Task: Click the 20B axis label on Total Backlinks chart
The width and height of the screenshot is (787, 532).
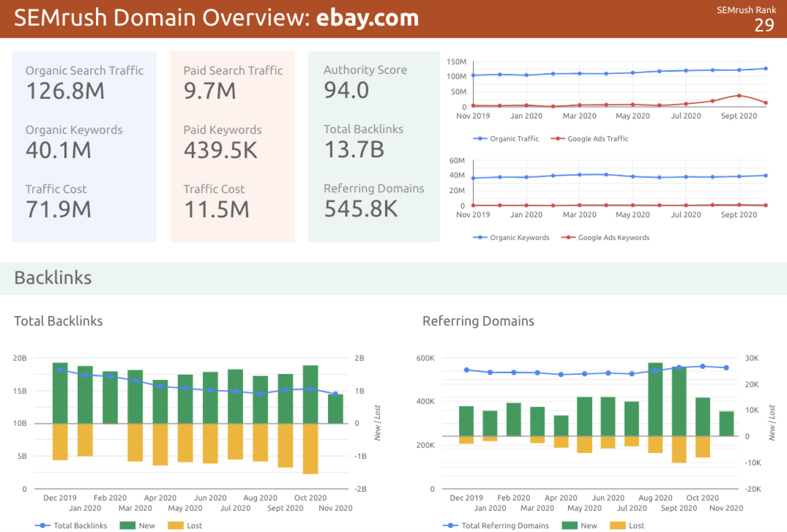Action: coord(20,358)
